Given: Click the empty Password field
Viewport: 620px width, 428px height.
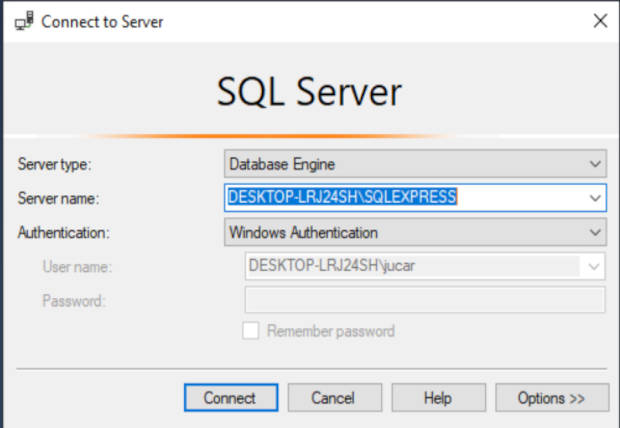Looking at the screenshot, I should pos(425,300).
